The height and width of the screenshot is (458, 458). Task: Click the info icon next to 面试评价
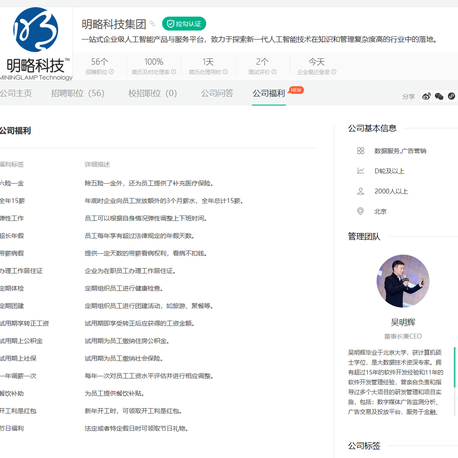tap(274, 72)
